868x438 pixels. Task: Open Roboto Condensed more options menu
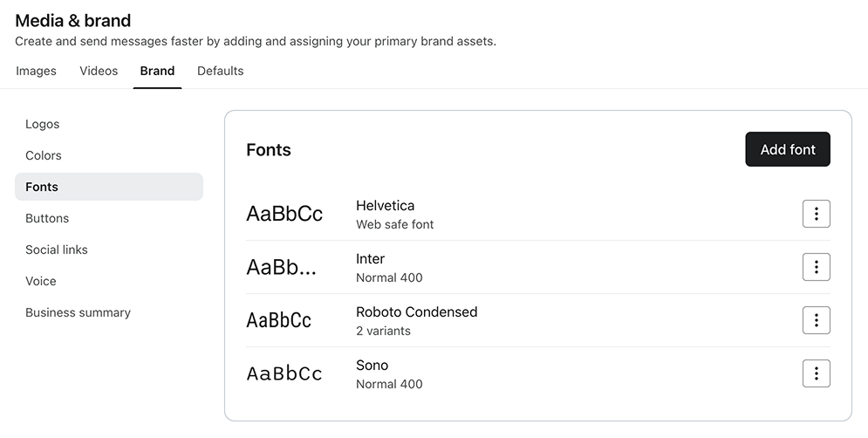click(x=816, y=320)
